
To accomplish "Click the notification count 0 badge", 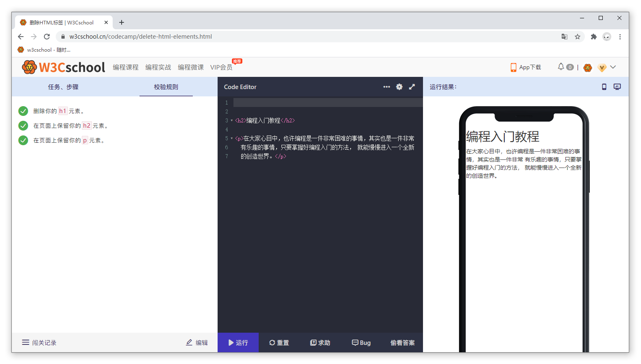I will click(x=570, y=67).
